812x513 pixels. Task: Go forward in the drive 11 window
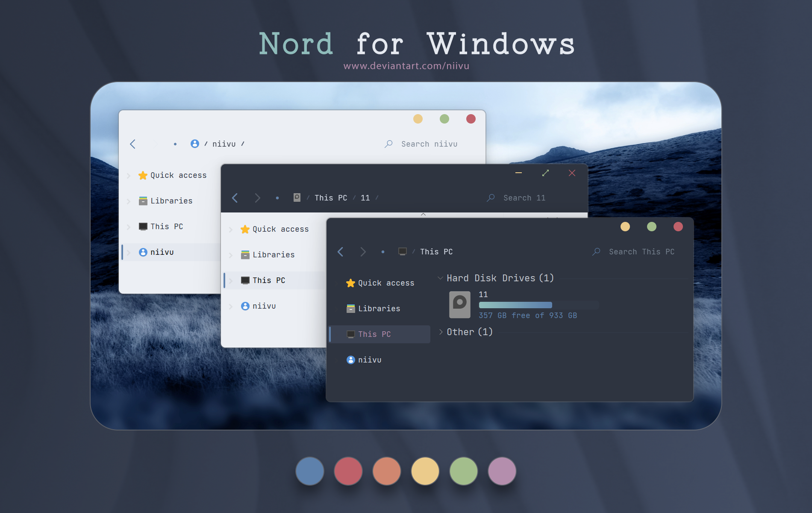tap(257, 198)
